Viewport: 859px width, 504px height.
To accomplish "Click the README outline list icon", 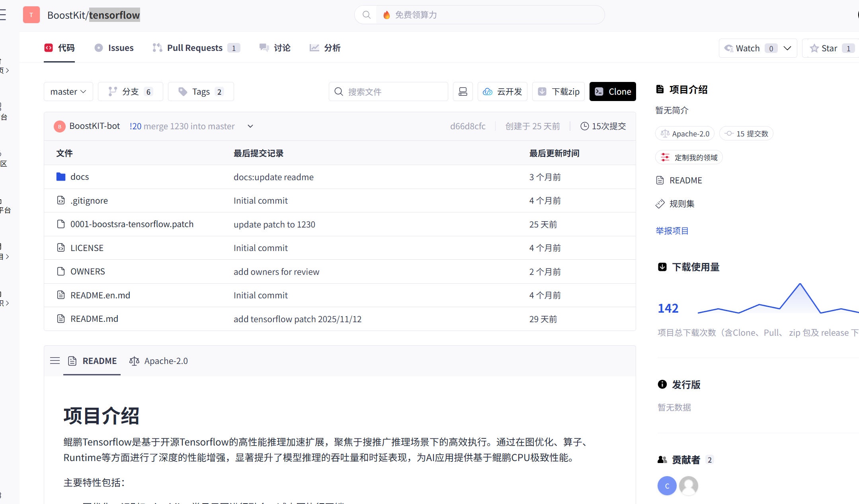I will tap(55, 361).
